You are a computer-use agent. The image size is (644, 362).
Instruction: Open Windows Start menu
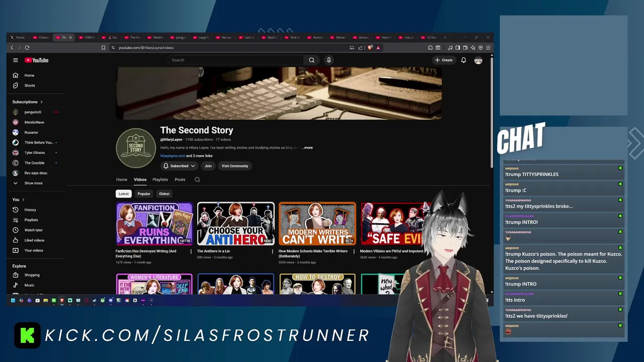click(x=13, y=300)
